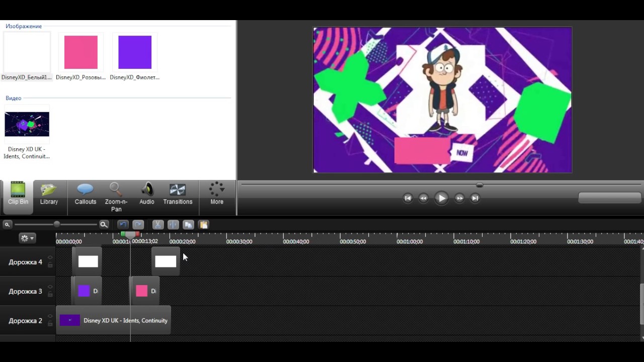This screenshot has width=644, height=362.
Task: Click the timeline vertical scrollbar
Action: point(641,304)
